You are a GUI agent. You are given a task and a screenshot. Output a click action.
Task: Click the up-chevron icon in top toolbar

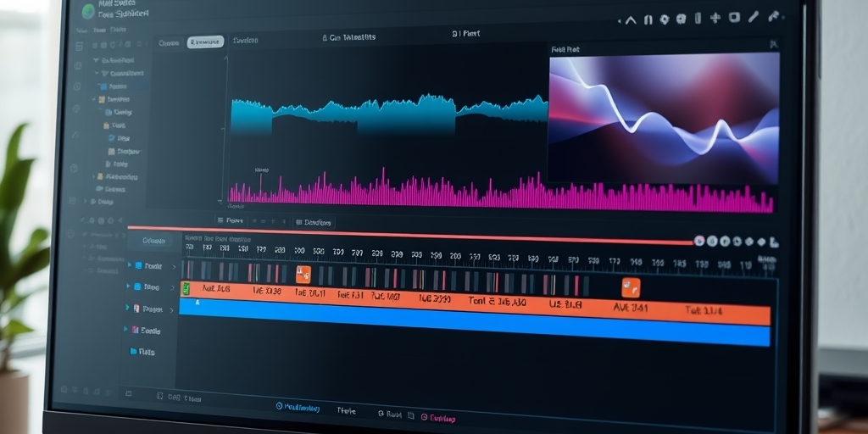[631, 20]
